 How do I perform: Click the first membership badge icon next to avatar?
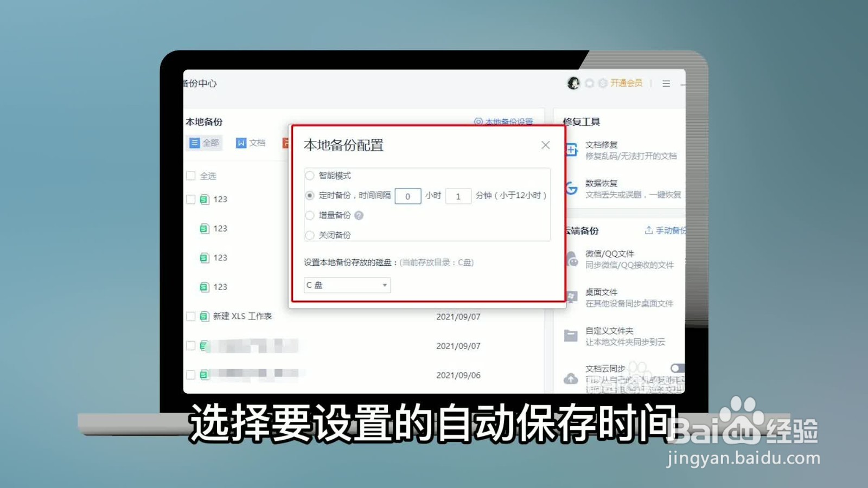(589, 83)
